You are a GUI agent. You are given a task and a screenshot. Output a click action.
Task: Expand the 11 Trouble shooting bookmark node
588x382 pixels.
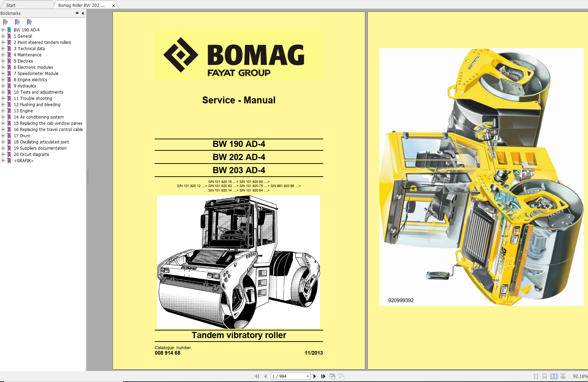tap(3, 99)
